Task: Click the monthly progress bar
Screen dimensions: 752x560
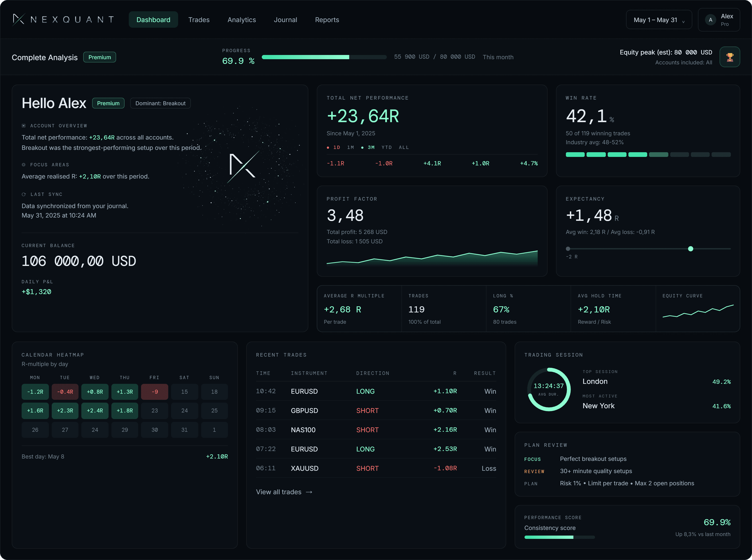Action: point(324,57)
